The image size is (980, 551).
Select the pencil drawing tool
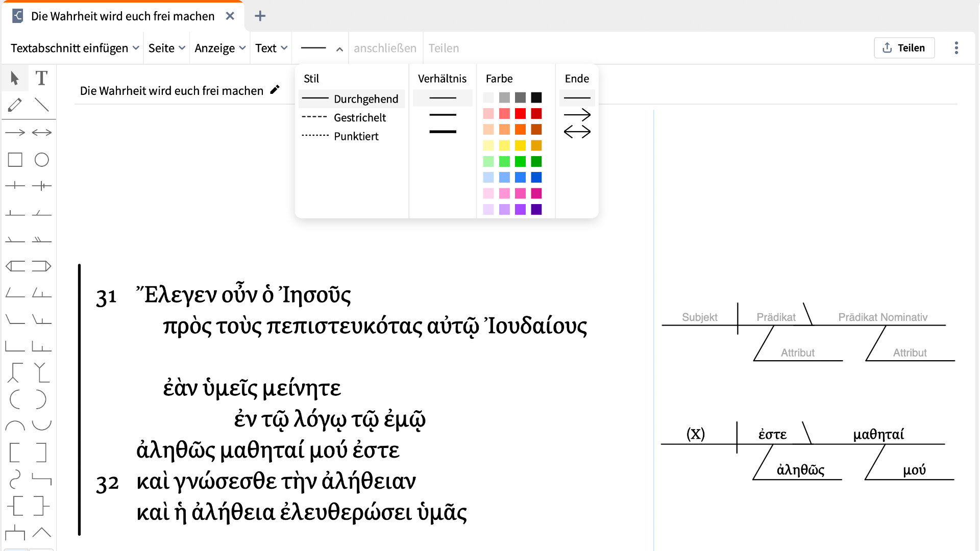pos(15,105)
